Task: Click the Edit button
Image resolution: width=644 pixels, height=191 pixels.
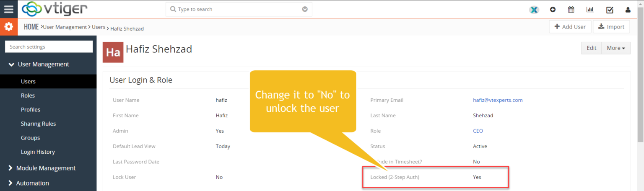Action: pos(591,48)
